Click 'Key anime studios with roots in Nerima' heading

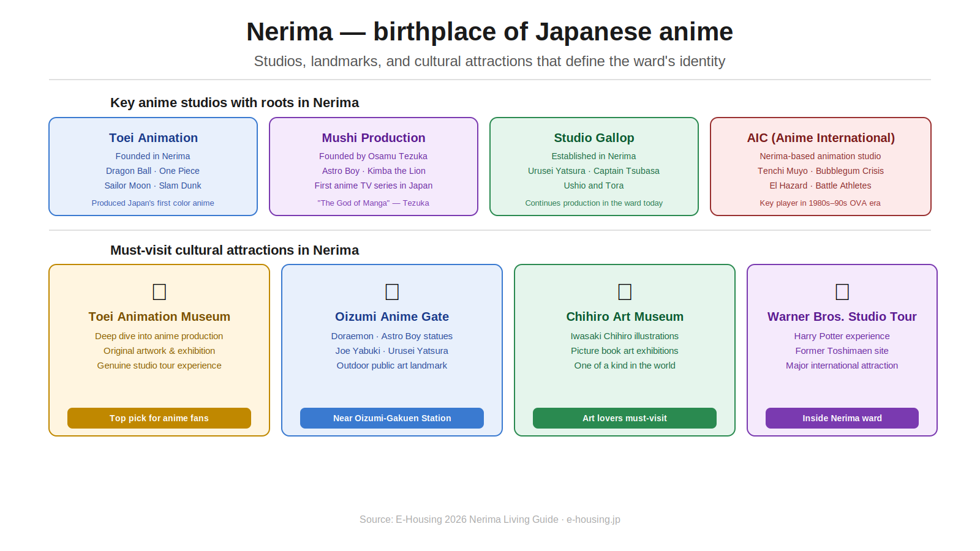(235, 103)
